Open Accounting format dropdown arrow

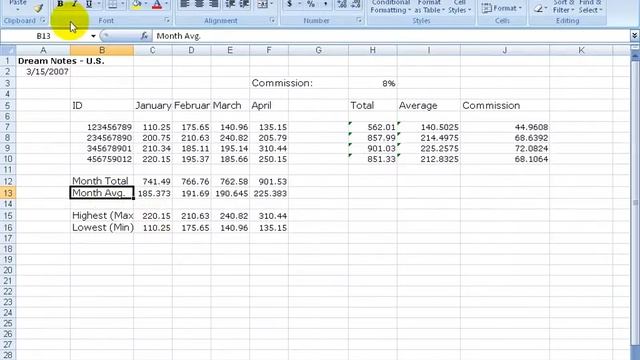click(299, 4)
